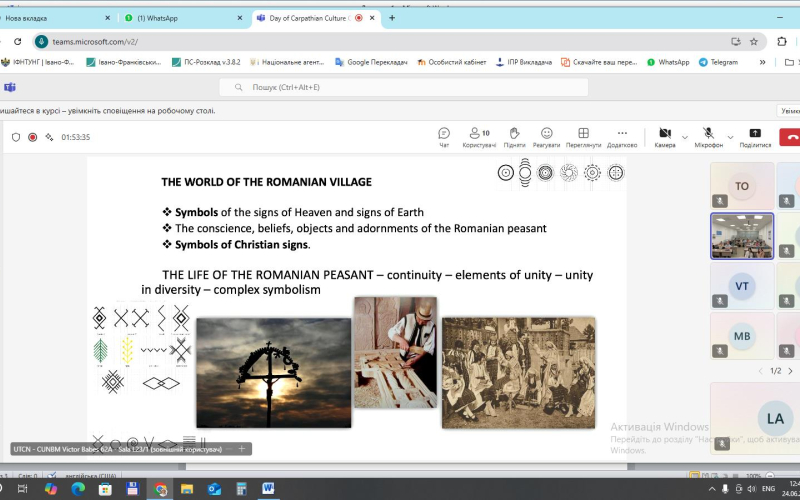
Task: Show the participants list (Користувачі)
Action: tap(479, 138)
